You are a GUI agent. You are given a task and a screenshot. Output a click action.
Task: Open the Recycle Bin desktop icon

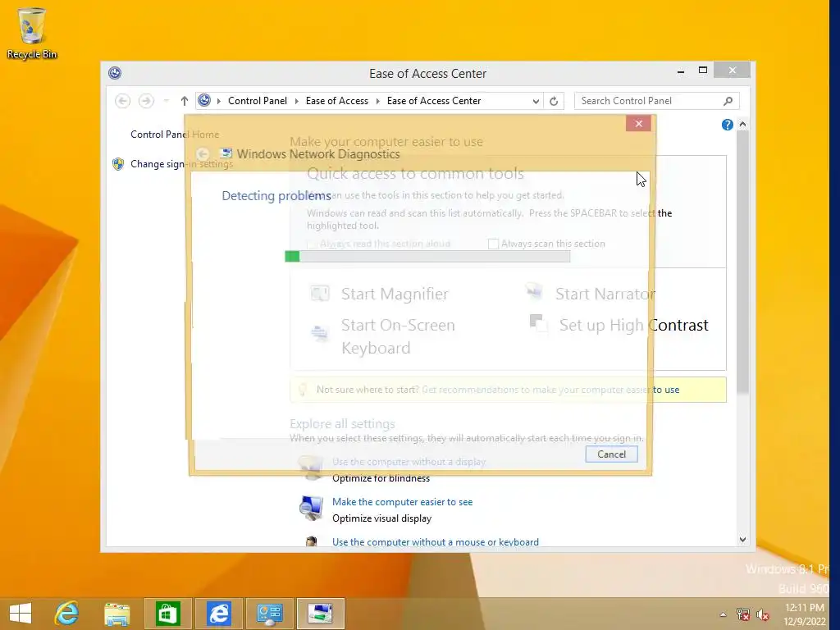[x=32, y=33]
